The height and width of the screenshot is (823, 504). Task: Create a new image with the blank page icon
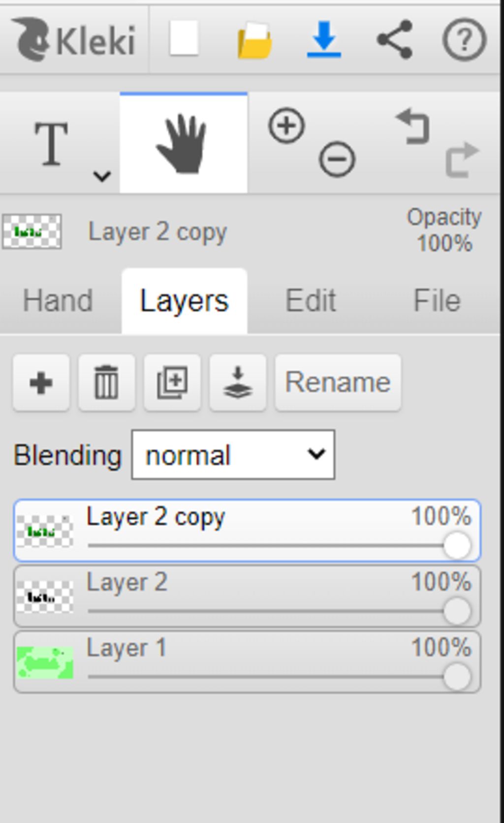(x=184, y=38)
